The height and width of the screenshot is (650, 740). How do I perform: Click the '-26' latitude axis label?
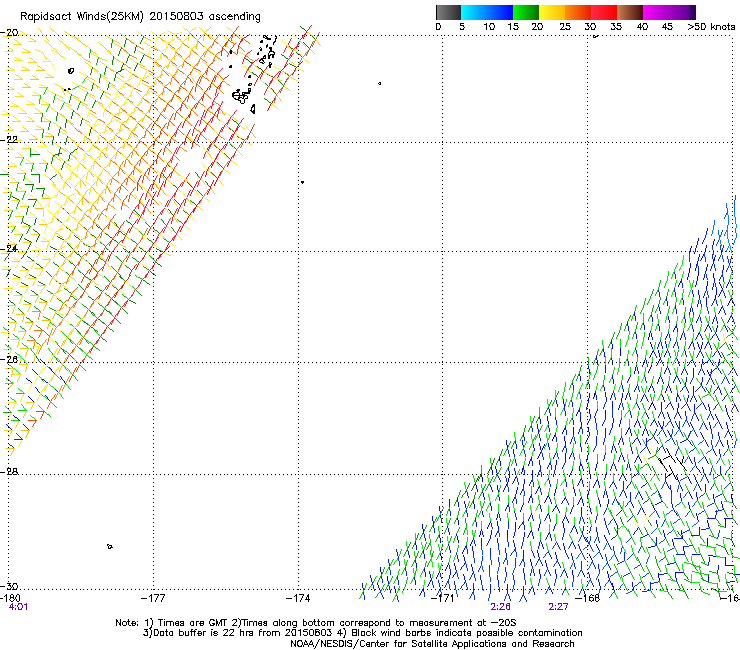click(9, 360)
